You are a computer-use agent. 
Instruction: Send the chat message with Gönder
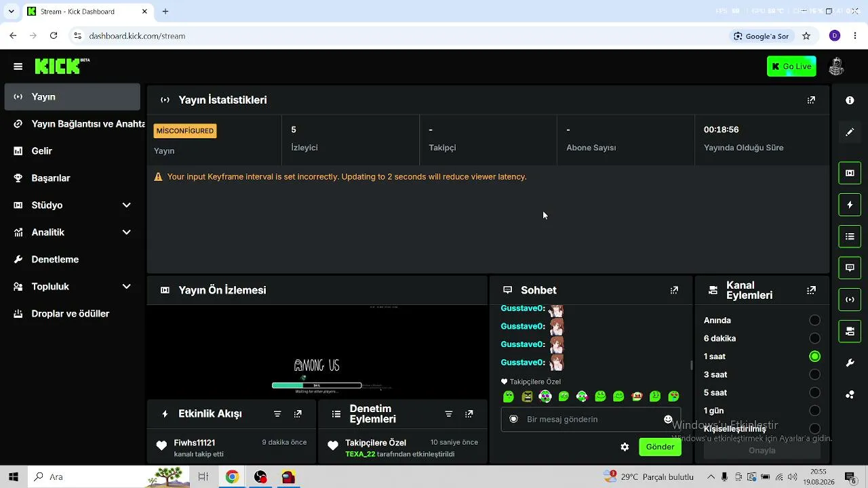coord(660,447)
